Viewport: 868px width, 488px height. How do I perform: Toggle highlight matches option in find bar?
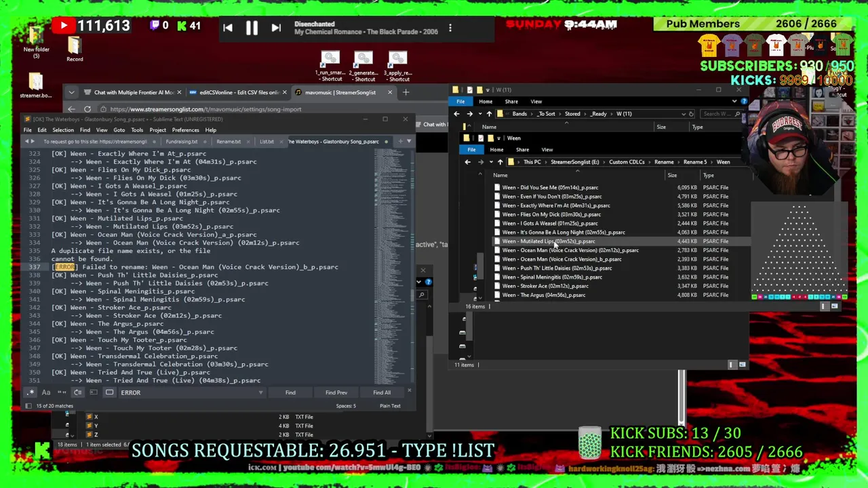(x=109, y=392)
